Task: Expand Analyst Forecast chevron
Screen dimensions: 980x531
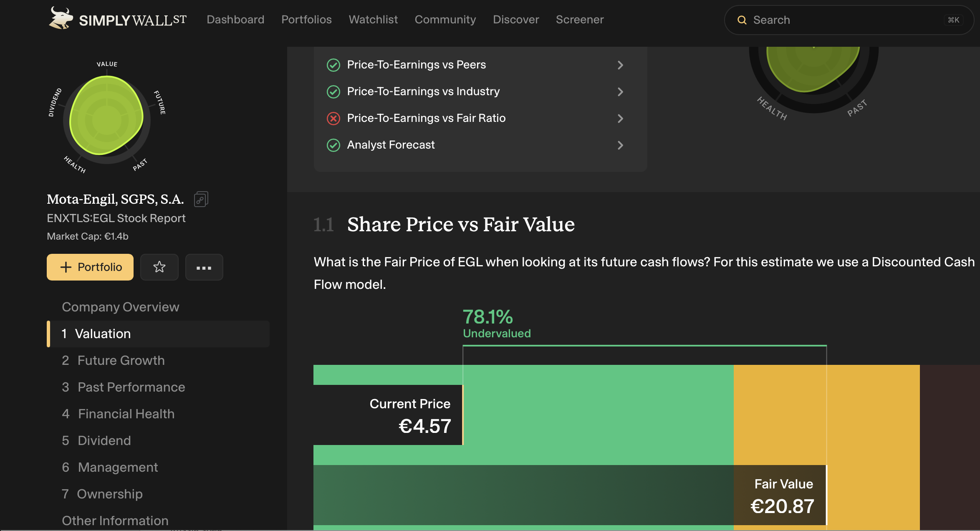Action: [620, 145]
